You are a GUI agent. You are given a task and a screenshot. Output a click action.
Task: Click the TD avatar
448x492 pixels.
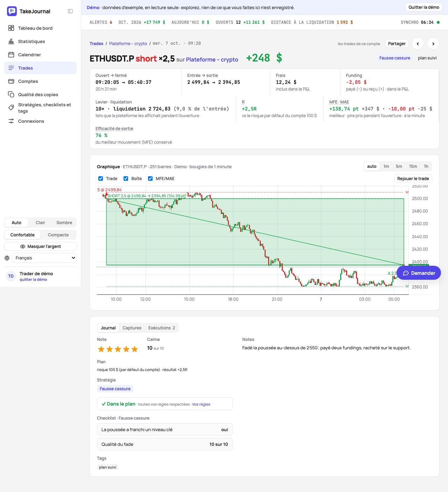pos(11,276)
